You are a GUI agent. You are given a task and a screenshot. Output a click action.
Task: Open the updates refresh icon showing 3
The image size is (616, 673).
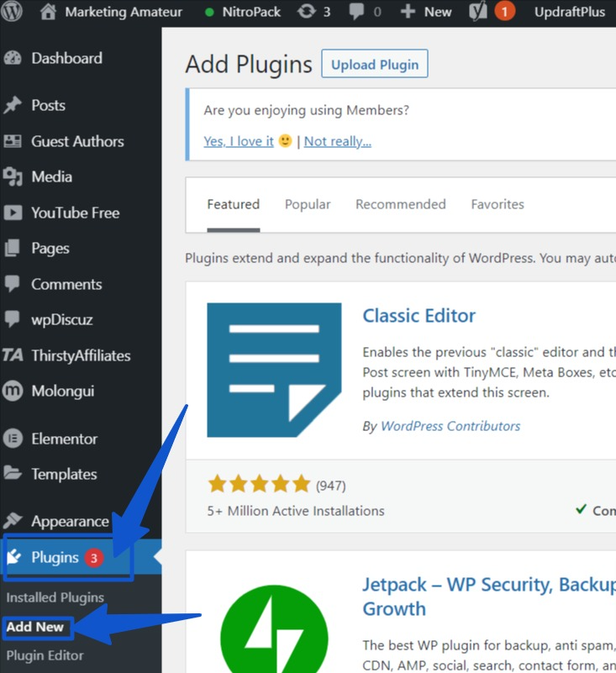(306, 12)
